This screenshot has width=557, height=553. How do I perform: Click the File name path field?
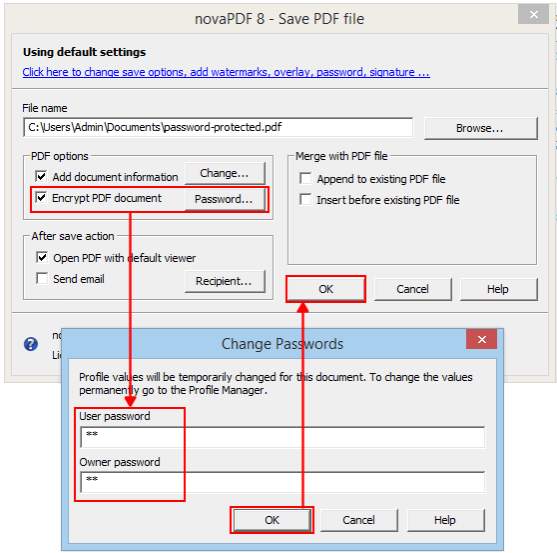(x=218, y=127)
